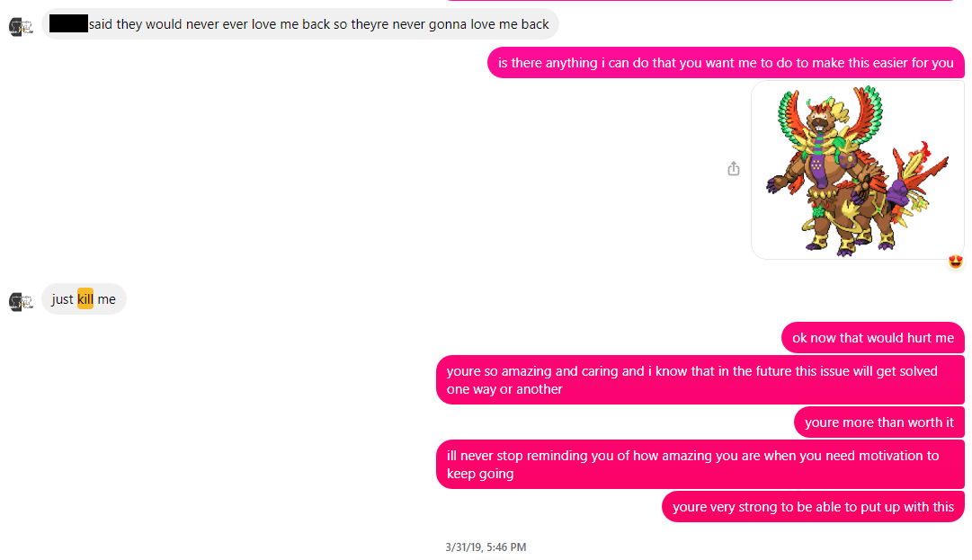Click the words 'keep going' in pink bubble
Image resolution: width=972 pixels, height=560 pixels.
[x=480, y=474]
